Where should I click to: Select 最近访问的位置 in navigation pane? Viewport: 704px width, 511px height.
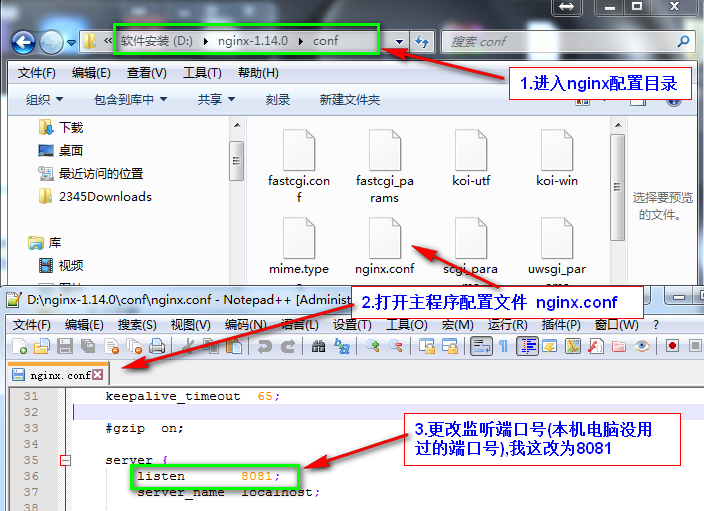pos(91,173)
